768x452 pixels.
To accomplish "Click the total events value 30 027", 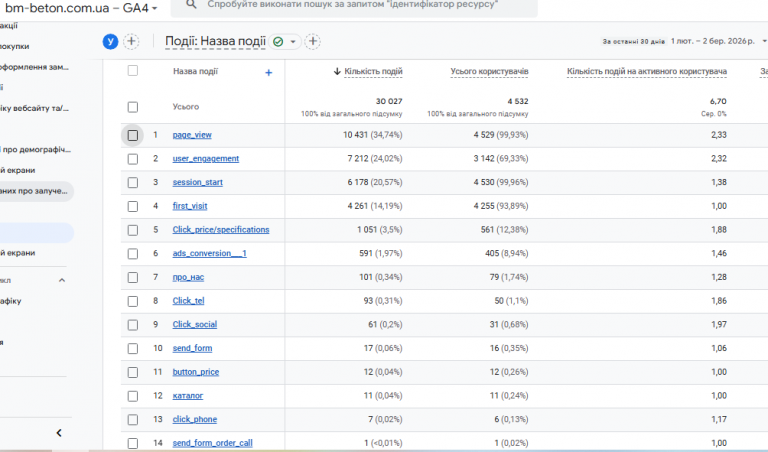I will click(x=389, y=101).
